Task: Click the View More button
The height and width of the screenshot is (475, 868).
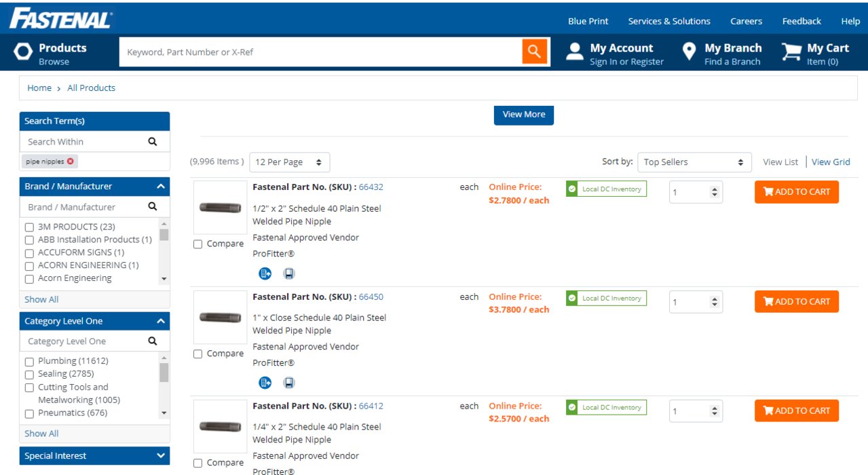Action: pyautogui.click(x=524, y=115)
